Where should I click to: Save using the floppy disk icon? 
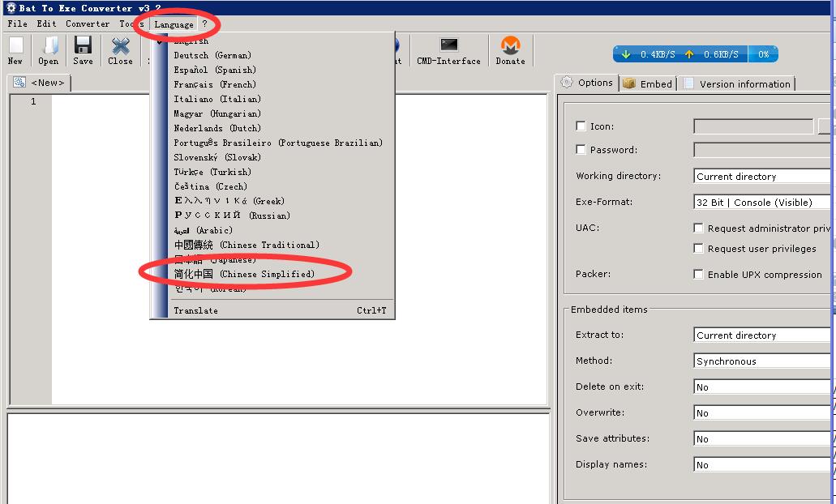pyautogui.click(x=83, y=50)
